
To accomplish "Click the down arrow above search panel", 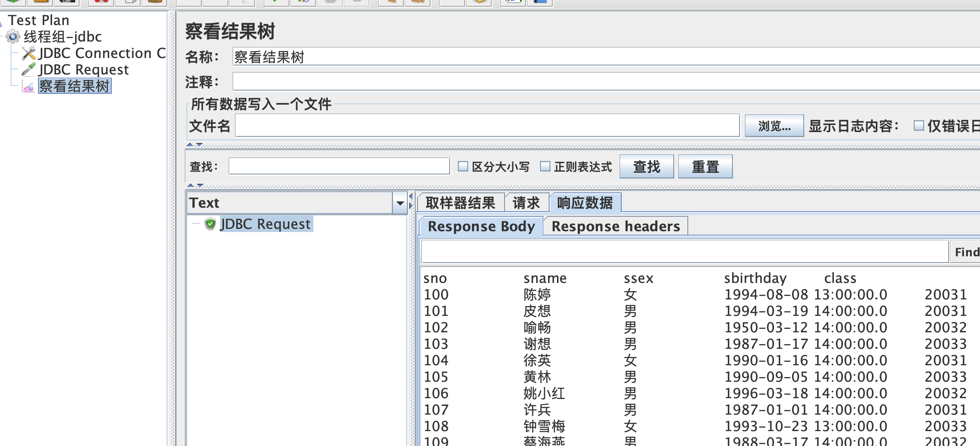I will (199, 145).
